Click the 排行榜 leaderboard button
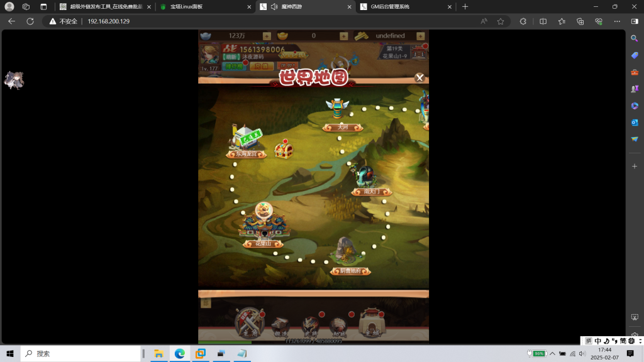 pos(234,66)
